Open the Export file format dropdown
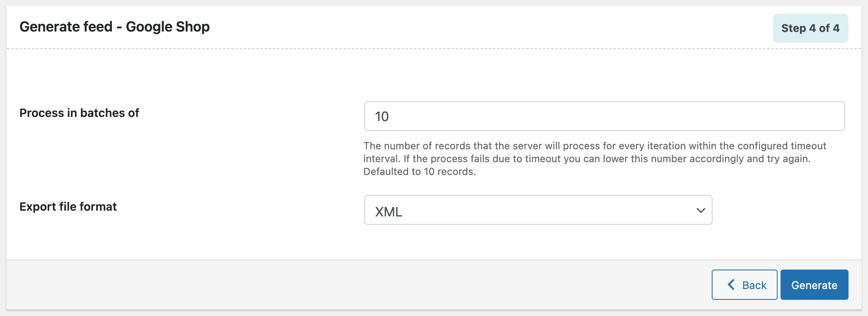The height and width of the screenshot is (316, 868). click(538, 210)
